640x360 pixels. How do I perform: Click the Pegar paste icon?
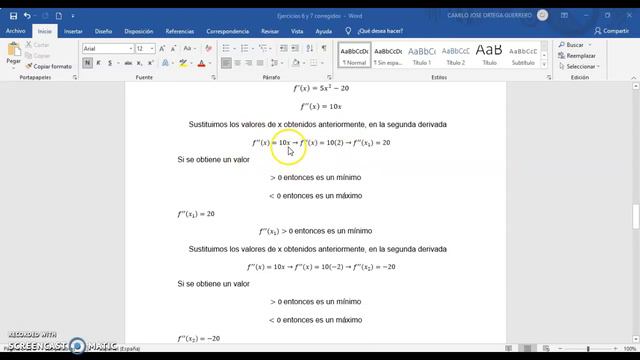point(13,49)
